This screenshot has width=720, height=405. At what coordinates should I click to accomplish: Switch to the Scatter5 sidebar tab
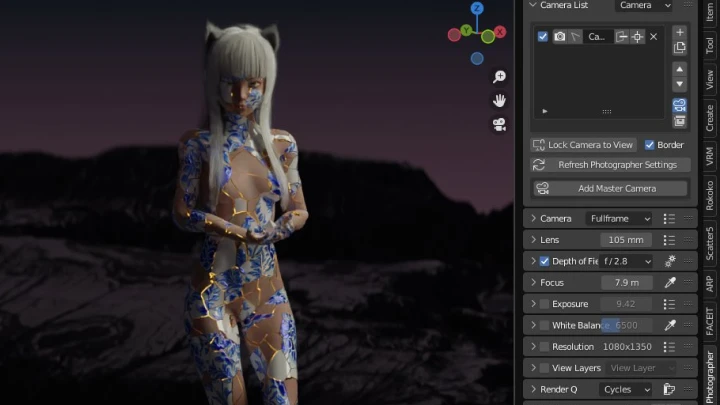click(x=710, y=245)
